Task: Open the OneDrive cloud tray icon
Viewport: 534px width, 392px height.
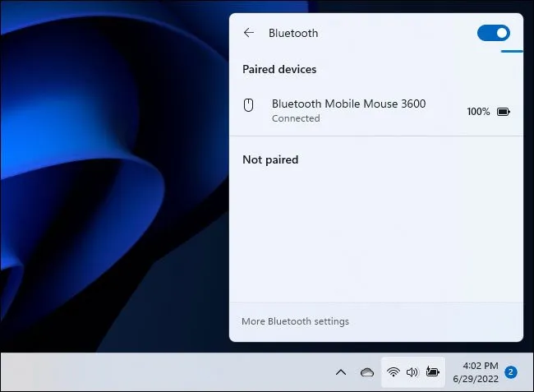Action: coord(367,372)
